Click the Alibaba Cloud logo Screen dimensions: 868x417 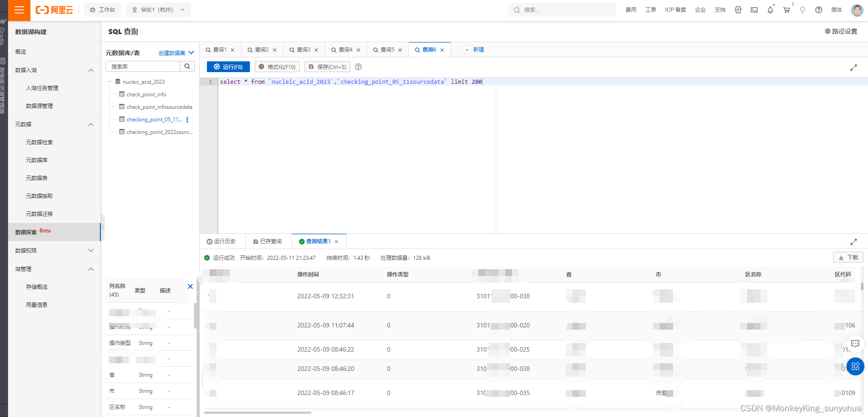click(54, 10)
